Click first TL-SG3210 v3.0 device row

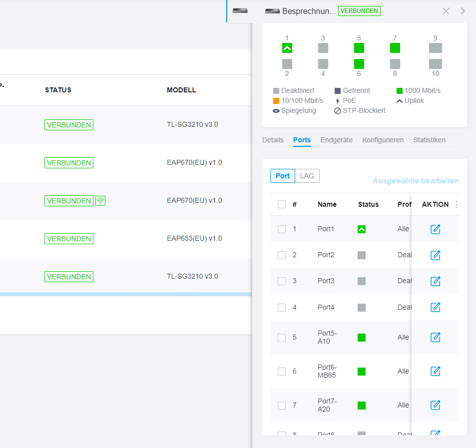coord(126,125)
